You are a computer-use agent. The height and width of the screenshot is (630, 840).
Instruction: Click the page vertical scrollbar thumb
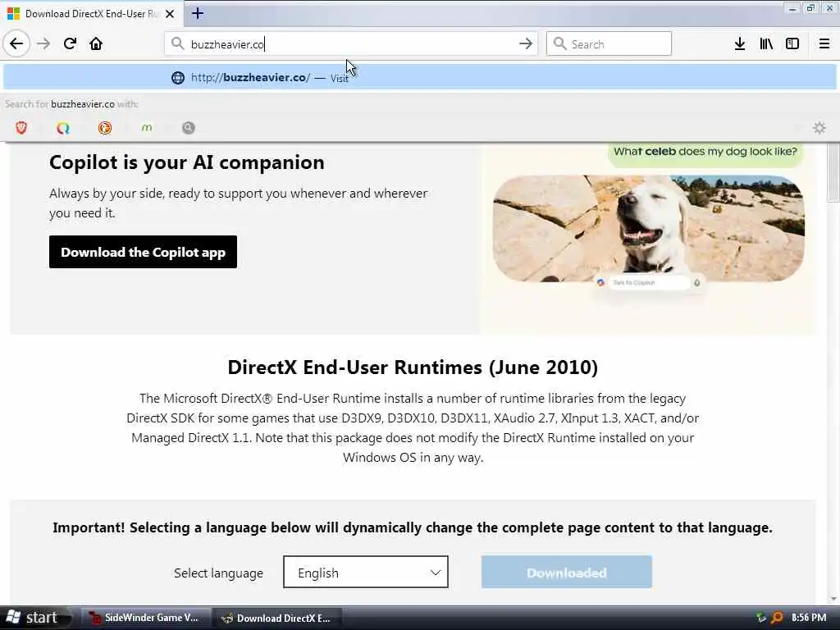tap(833, 172)
